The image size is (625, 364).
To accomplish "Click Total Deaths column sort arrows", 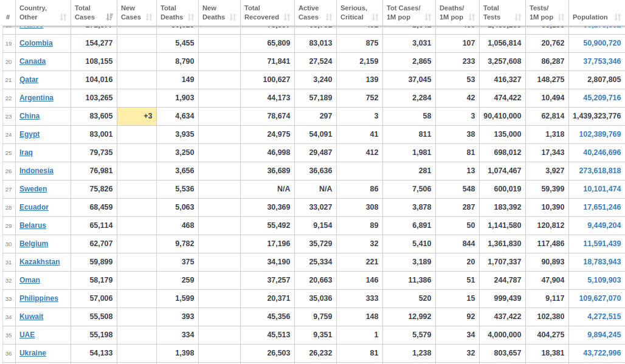I will point(191,17).
